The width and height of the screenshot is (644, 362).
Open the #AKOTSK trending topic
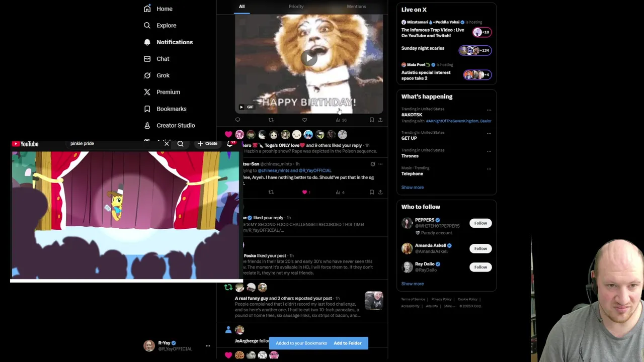(412, 115)
